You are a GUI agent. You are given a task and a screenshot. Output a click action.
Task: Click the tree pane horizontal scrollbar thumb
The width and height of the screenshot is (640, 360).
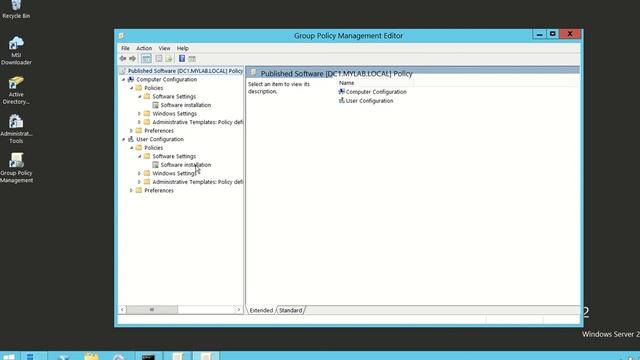click(152, 310)
